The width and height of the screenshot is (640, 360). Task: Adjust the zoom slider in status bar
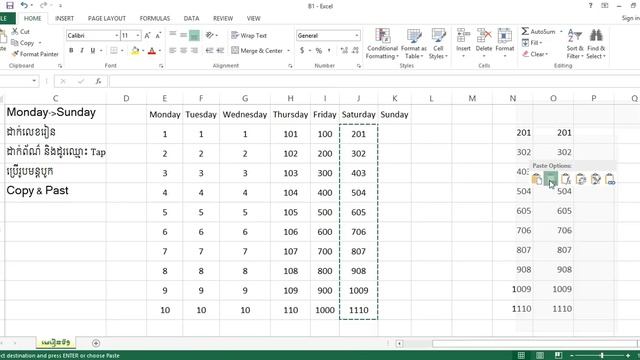[602, 356]
